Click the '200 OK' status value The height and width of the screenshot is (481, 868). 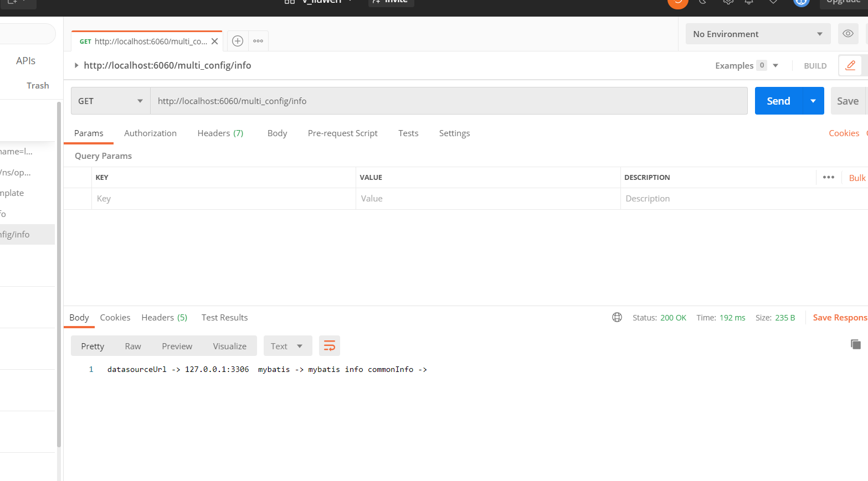click(x=673, y=318)
